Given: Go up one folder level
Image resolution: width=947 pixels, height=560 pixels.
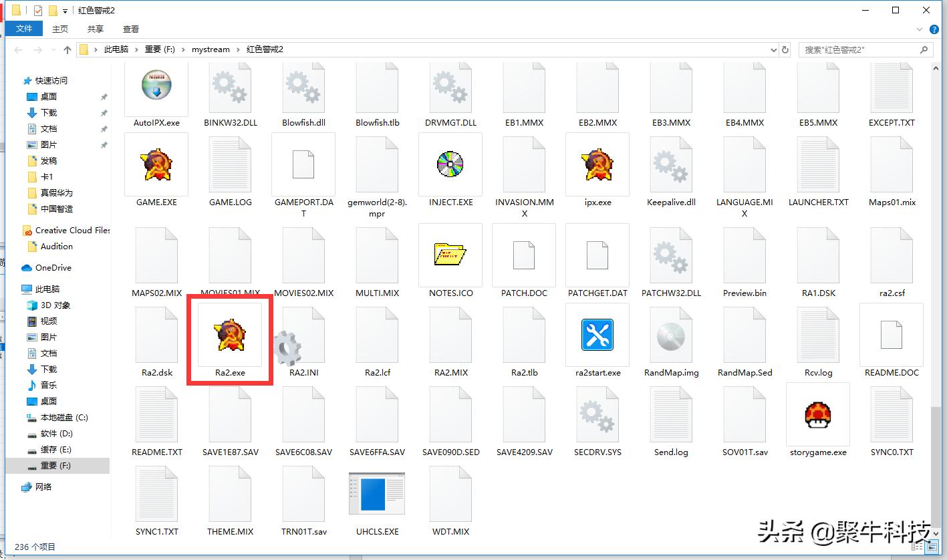Looking at the screenshot, I should (x=67, y=49).
